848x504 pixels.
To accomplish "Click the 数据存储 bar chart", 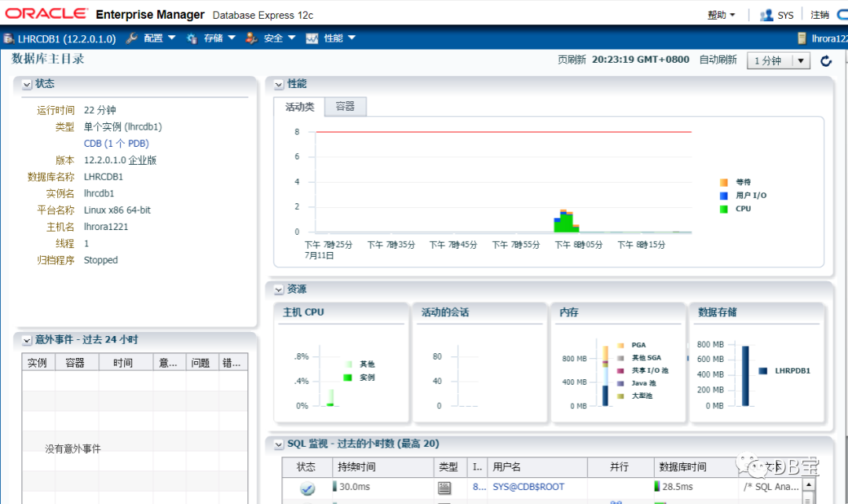I will [745, 376].
